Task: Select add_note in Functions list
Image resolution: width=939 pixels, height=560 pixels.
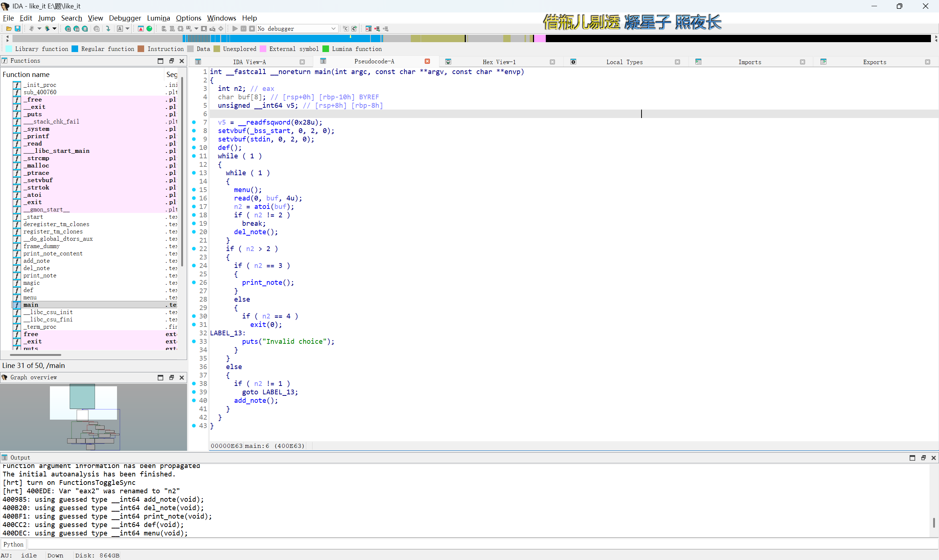Action: [36, 261]
